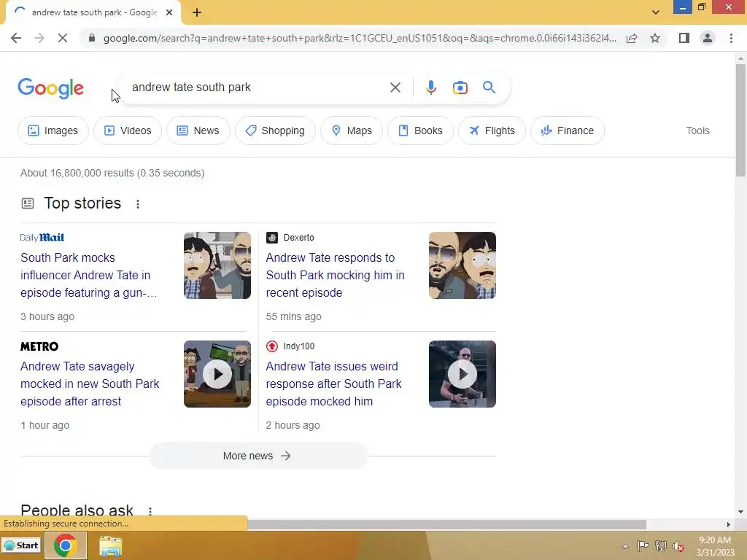The image size is (747, 560).
Task: Click the More news button
Action: [x=258, y=456]
